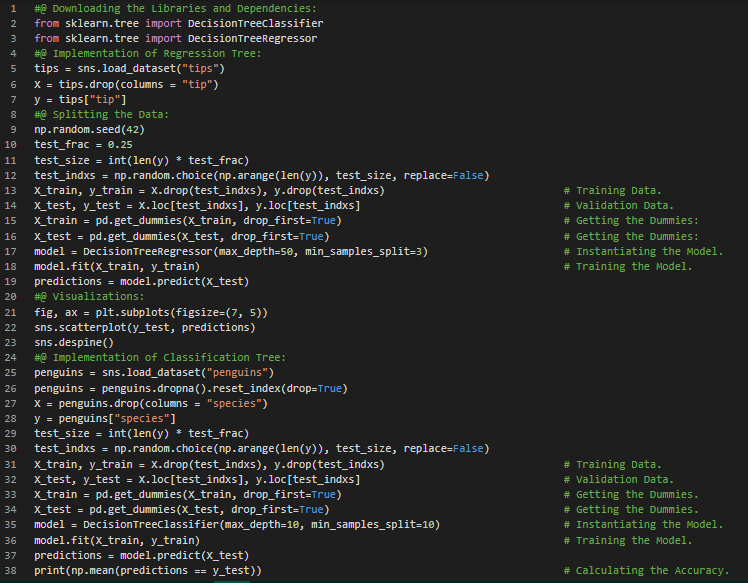The height and width of the screenshot is (583, 748).
Task: Click the "# Calculating the Accuracy." comment
Action: point(646,571)
